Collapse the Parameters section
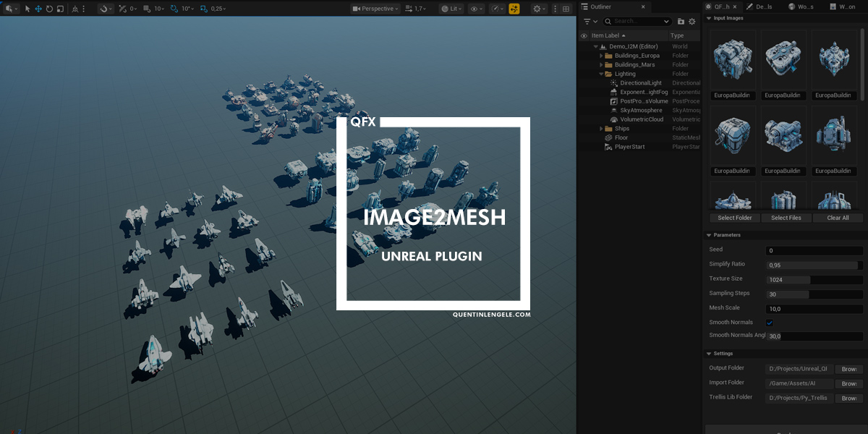This screenshot has height=434, width=868. click(x=708, y=235)
